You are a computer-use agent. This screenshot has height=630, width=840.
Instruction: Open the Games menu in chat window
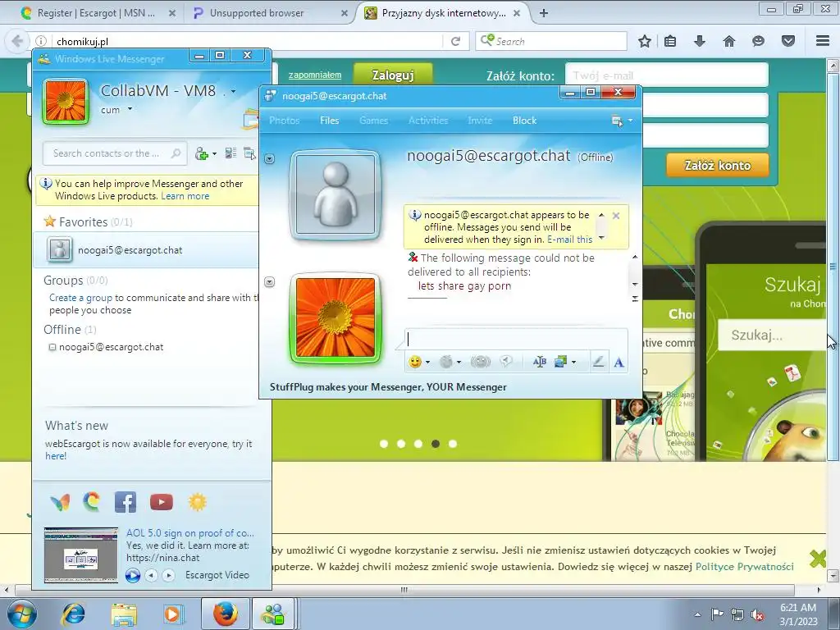pyautogui.click(x=373, y=121)
